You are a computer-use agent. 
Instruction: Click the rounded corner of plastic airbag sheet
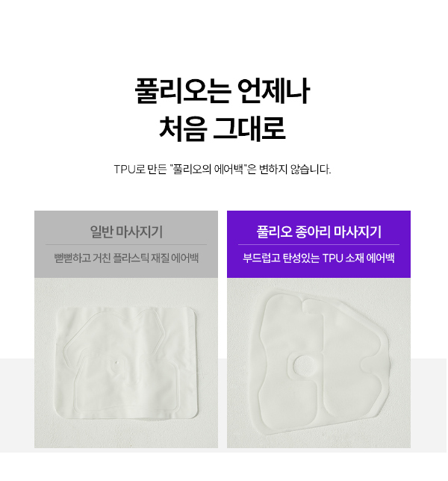click(x=192, y=313)
